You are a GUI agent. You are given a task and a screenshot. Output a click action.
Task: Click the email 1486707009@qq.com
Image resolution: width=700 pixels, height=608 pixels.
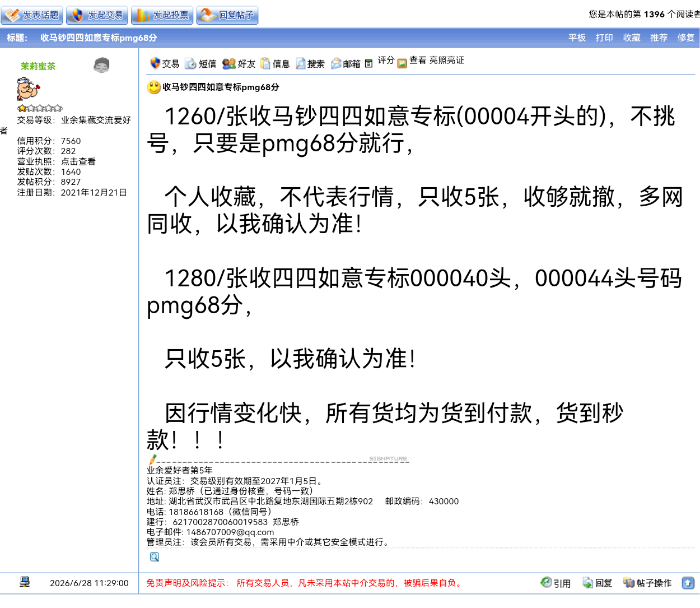[x=230, y=532]
